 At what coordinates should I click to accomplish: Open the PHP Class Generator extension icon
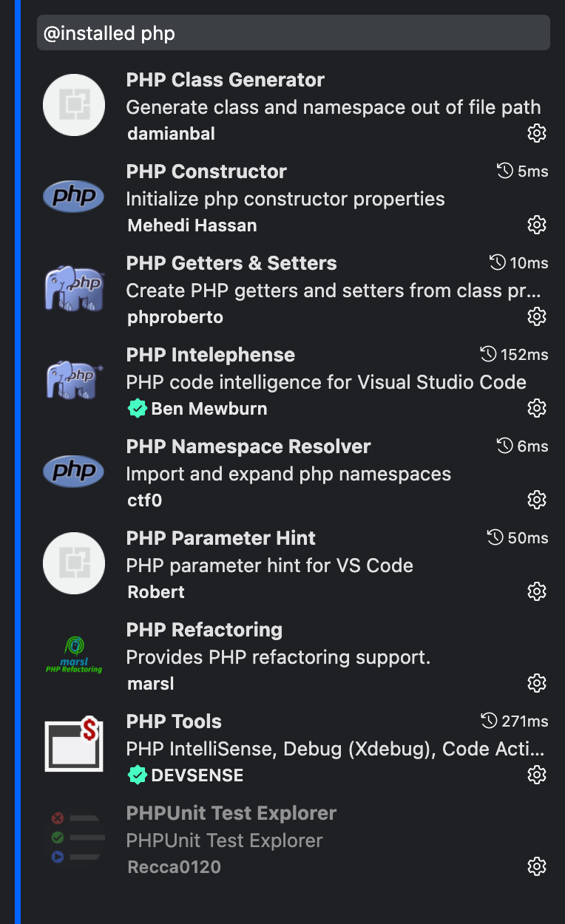(74, 105)
